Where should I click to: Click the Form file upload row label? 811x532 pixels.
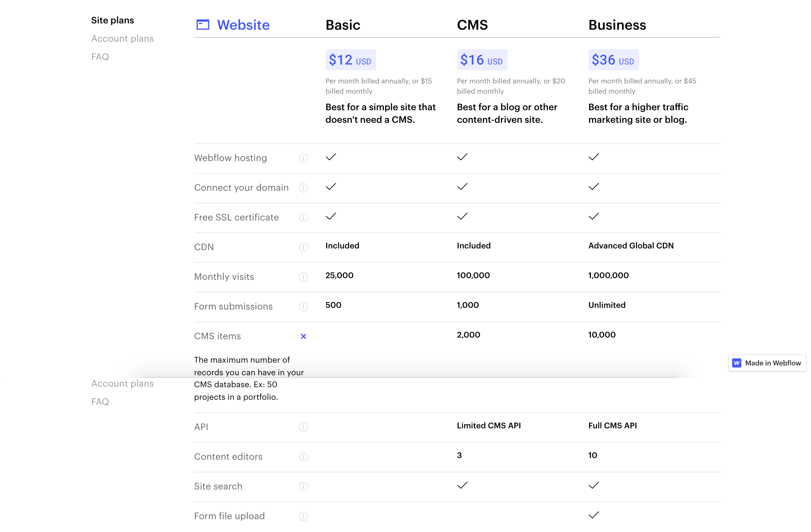click(229, 516)
